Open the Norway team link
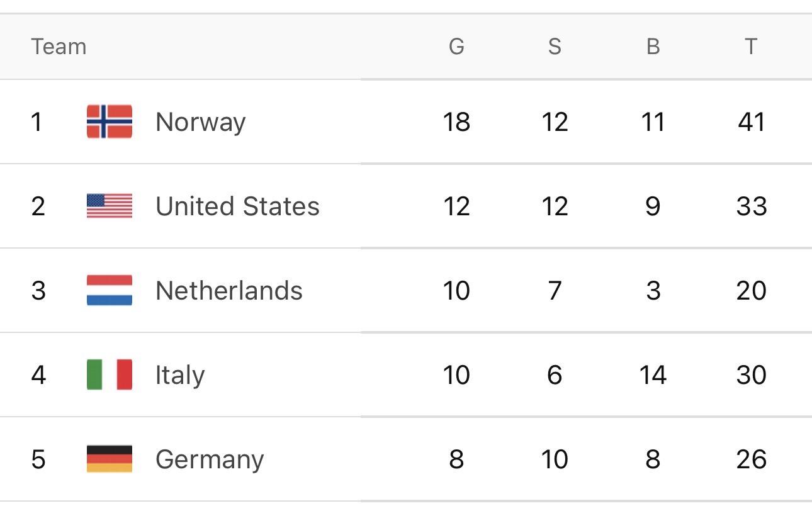The image size is (812, 513). (x=200, y=121)
